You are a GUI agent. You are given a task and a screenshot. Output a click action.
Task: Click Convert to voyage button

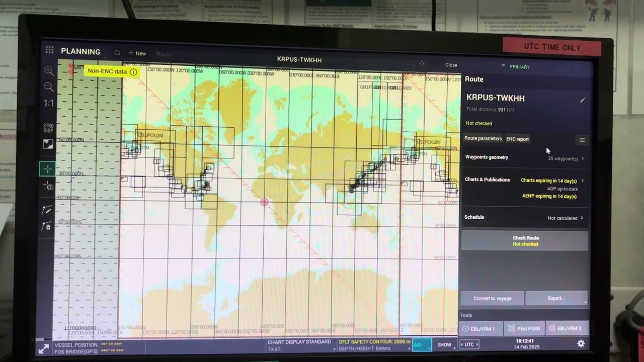click(x=492, y=298)
